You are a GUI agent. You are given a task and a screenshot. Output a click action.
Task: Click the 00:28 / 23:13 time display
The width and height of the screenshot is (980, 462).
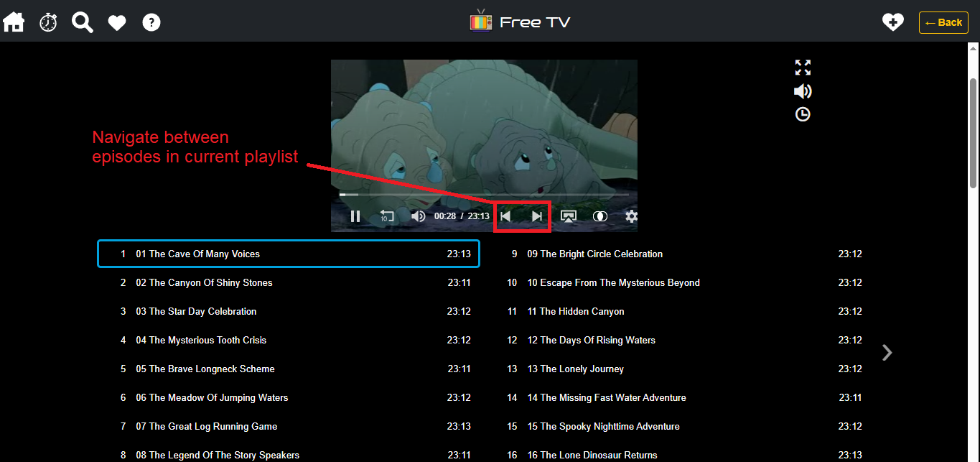(x=462, y=216)
